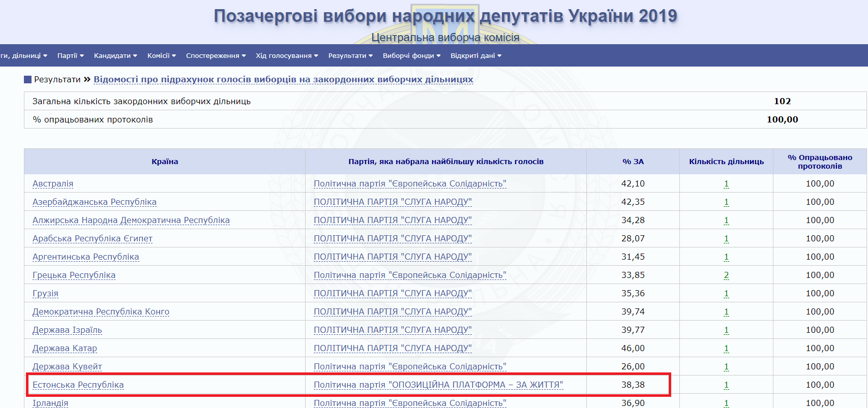Expand the Виборчі фонди menu

coord(411,56)
